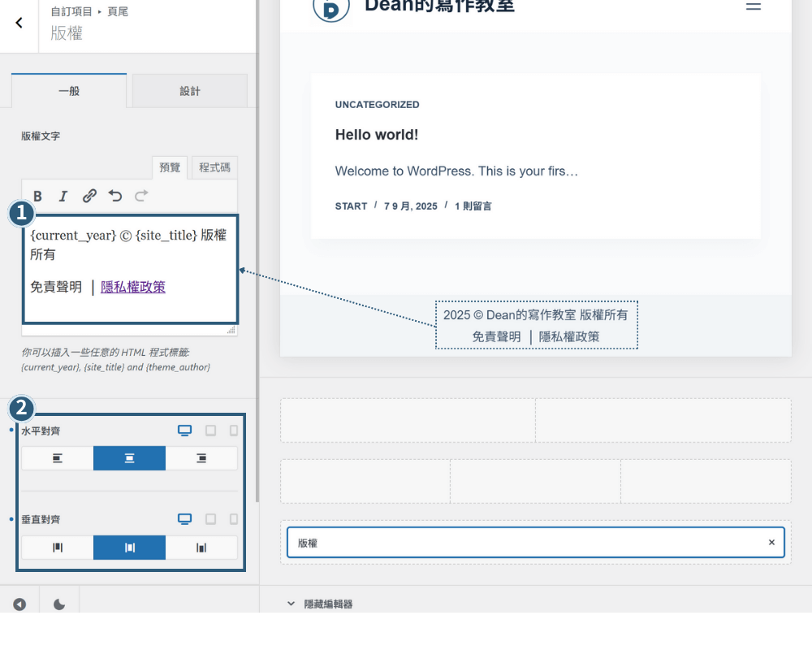The width and height of the screenshot is (812, 650).
Task: Switch 垂直對齊 to desktop device icon
Action: (185, 519)
